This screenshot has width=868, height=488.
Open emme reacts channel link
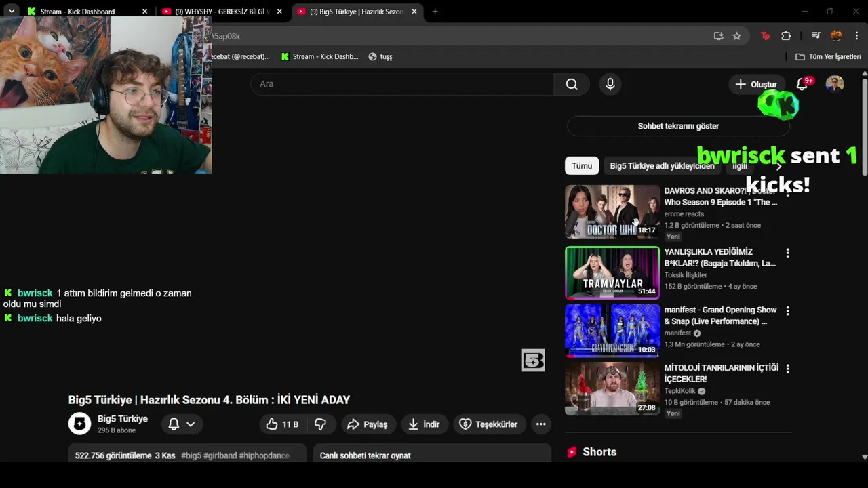coord(684,214)
